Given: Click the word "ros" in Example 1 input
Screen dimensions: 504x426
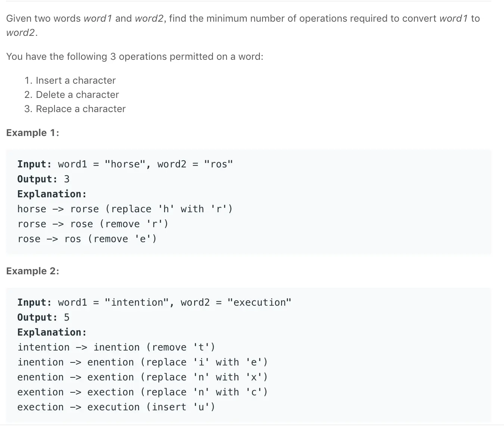Looking at the screenshot, I should 218,164.
